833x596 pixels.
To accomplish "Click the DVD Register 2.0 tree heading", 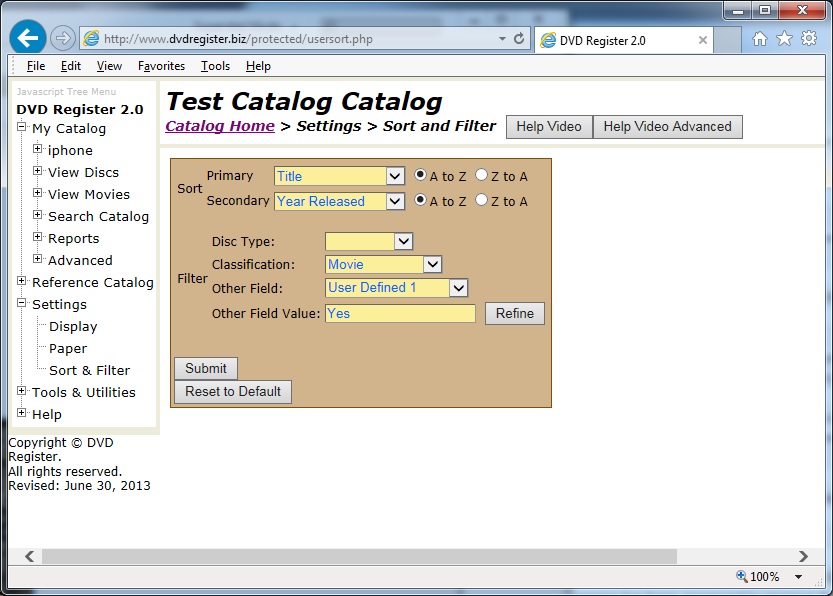I will pos(80,109).
